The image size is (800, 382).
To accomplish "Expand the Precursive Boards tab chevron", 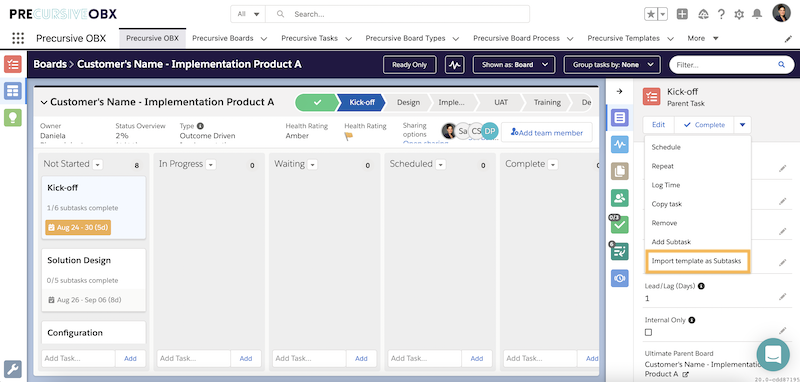I will coord(264,39).
